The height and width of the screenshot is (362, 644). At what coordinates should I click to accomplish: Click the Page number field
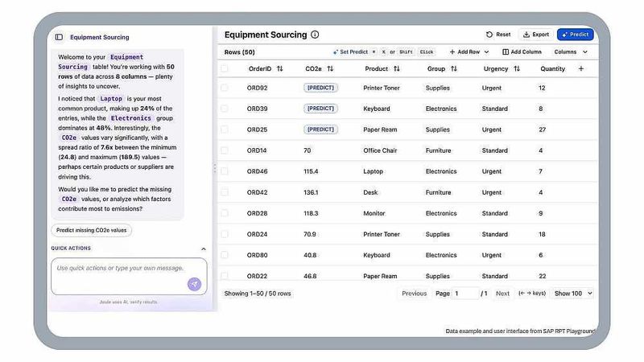(465, 294)
